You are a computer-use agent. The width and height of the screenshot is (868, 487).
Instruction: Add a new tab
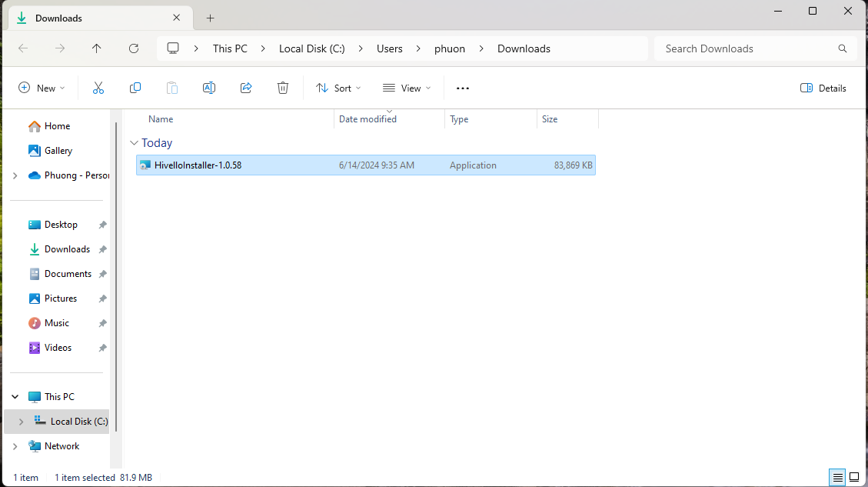coord(210,18)
